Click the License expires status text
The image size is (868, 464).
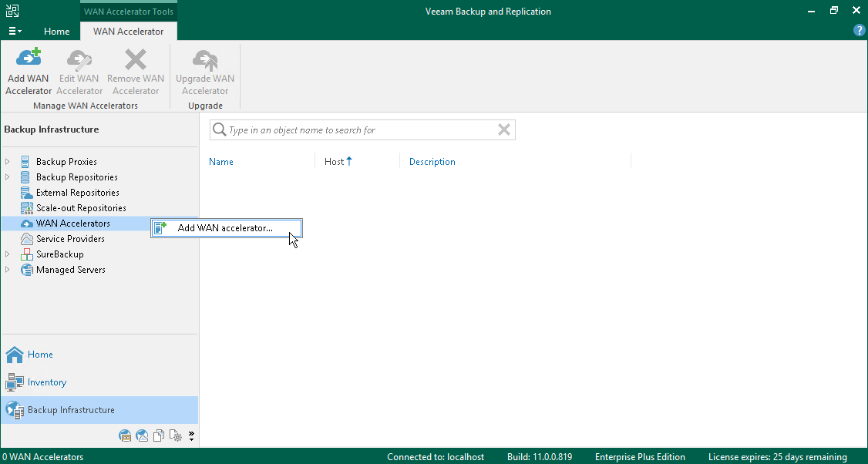777,457
